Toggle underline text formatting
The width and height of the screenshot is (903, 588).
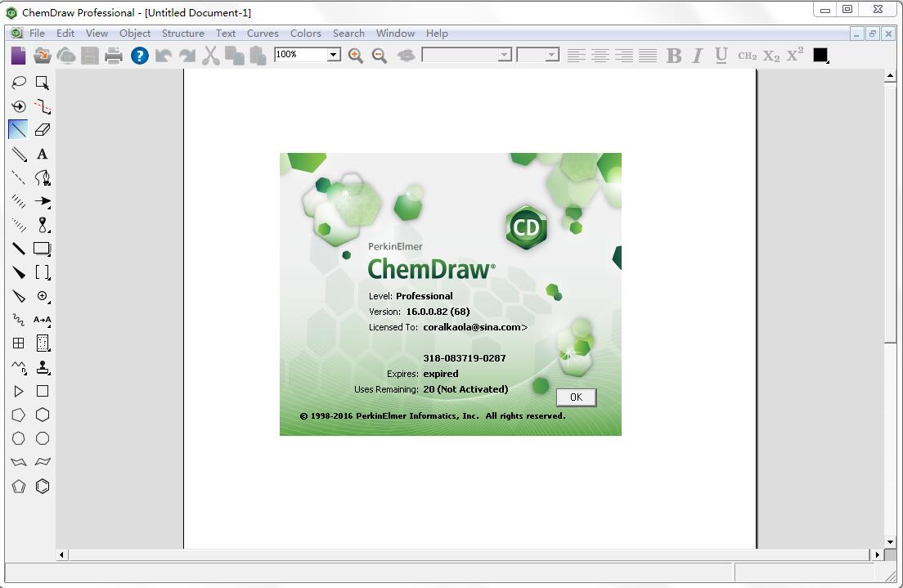pos(720,56)
